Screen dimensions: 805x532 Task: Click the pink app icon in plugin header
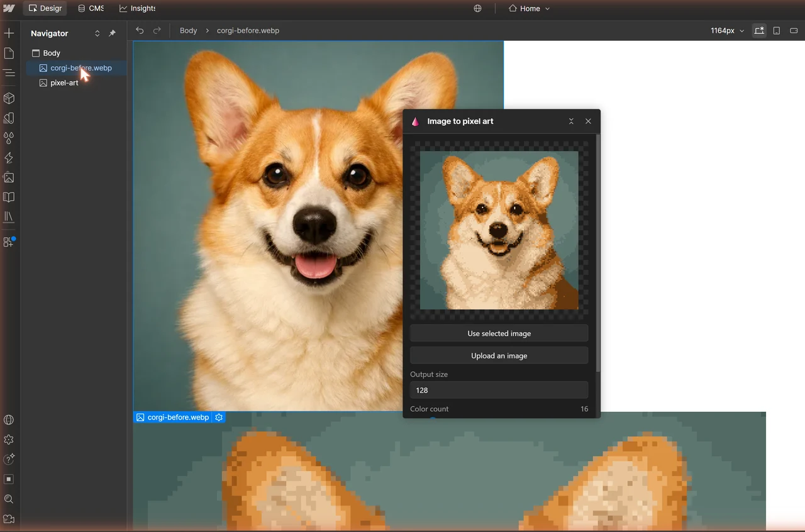(x=415, y=121)
